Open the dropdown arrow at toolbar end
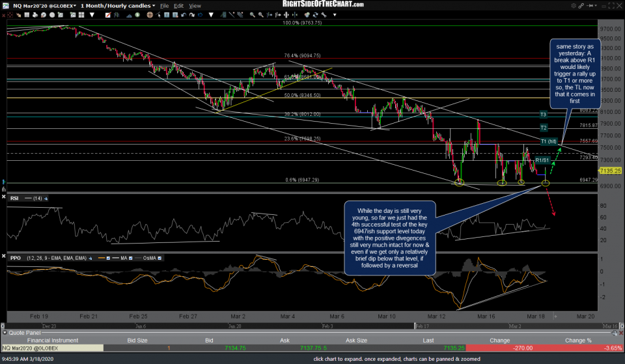This screenshot has height=364, width=625. click(x=335, y=15)
